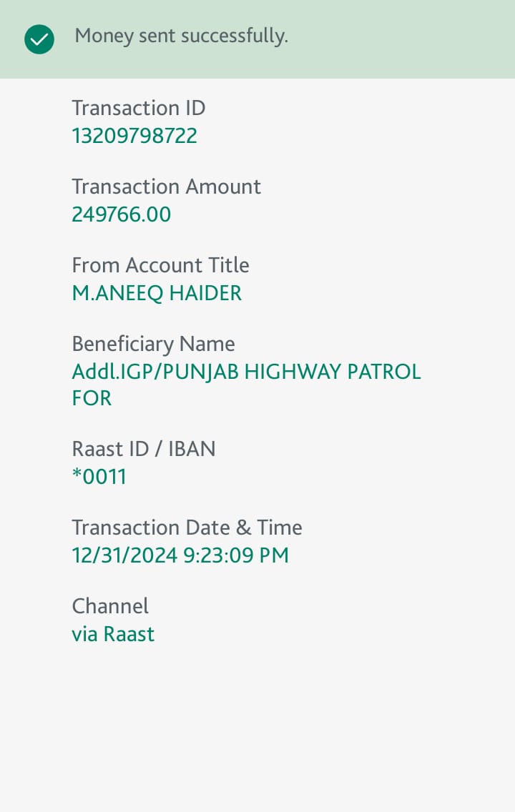515x812 pixels.
Task: Select the masked account value *0011
Action: coord(99,477)
